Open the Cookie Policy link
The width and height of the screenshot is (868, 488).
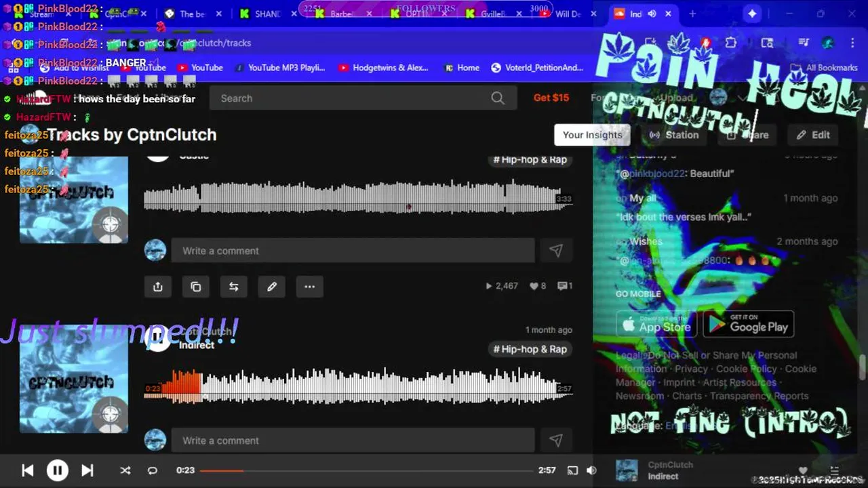coord(747,369)
